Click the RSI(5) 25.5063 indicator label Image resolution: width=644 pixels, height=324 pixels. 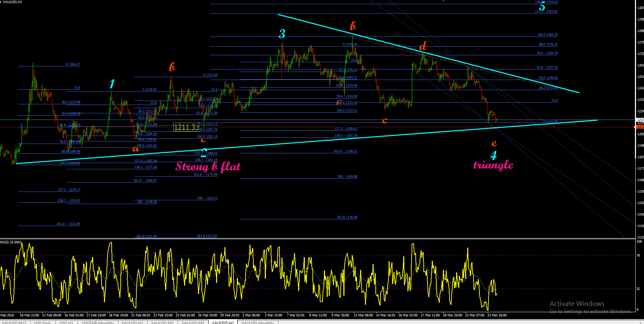(x=11, y=242)
